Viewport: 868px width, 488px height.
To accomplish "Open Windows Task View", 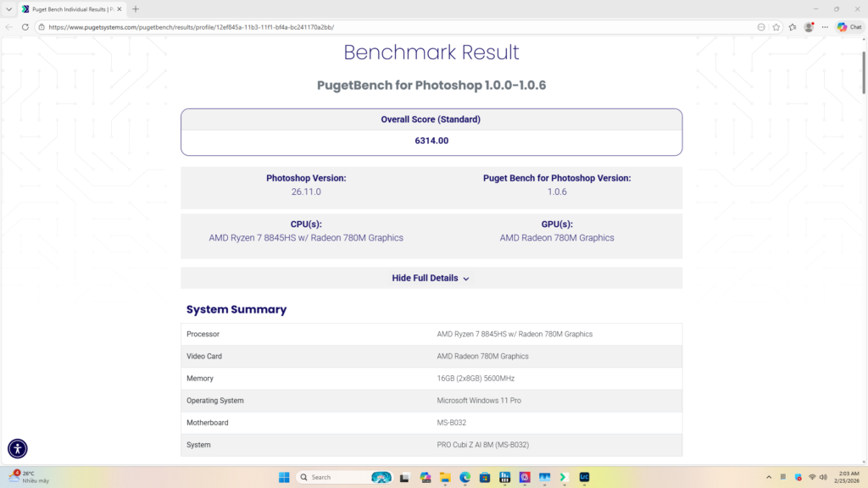I will click(x=405, y=477).
